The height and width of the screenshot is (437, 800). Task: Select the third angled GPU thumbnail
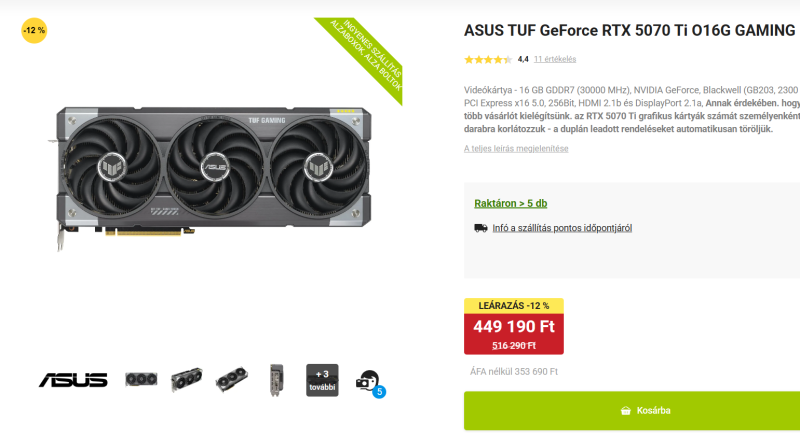click(x=232, y=379)
